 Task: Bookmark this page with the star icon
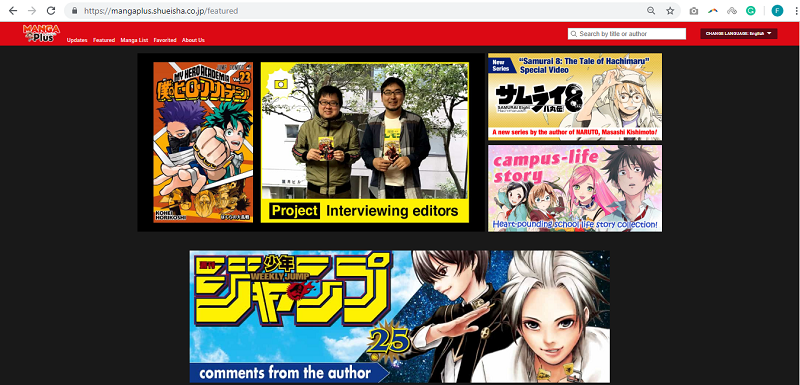point(670,11)
